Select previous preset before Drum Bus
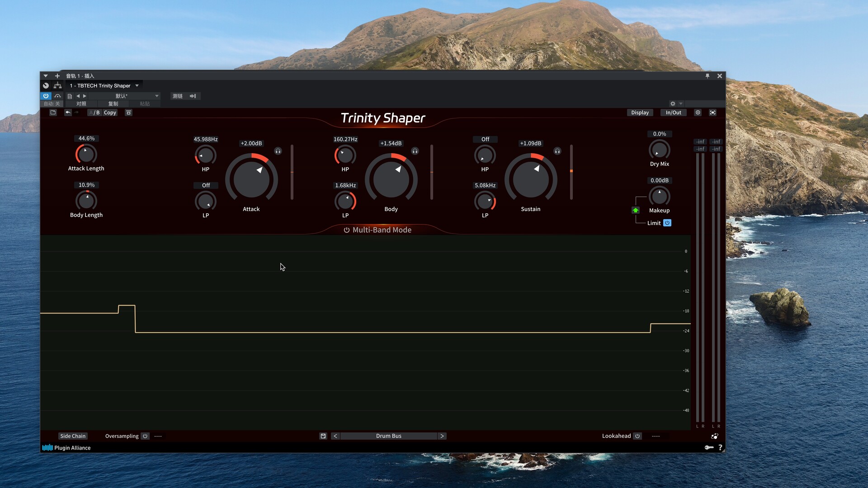868x488 pixels. click(335, 436)
